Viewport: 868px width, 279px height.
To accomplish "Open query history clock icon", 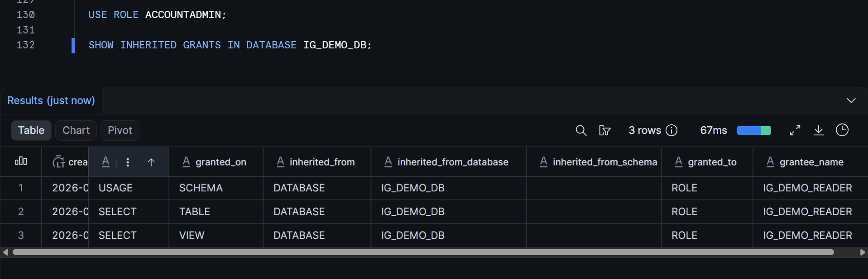I will click(x=842, y=130).
